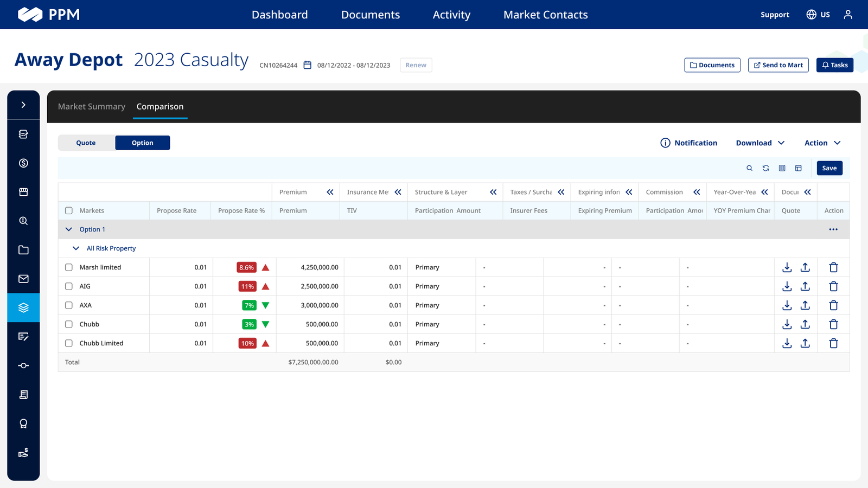Check the AXA row checkbox
Screen dimensions: 868x488
tap(69, 305)
